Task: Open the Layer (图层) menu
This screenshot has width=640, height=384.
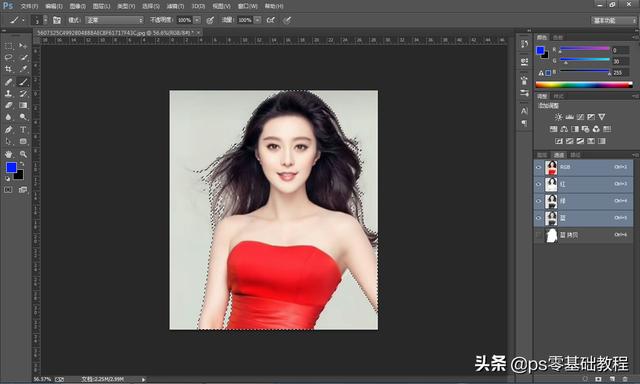Action: pyautogui.click(x=102, y=6)
